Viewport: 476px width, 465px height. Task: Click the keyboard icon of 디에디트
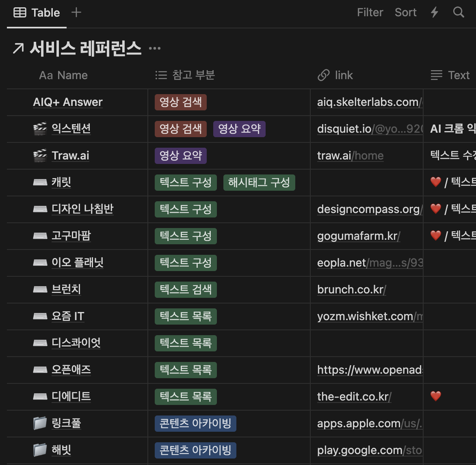coord(40,396)
